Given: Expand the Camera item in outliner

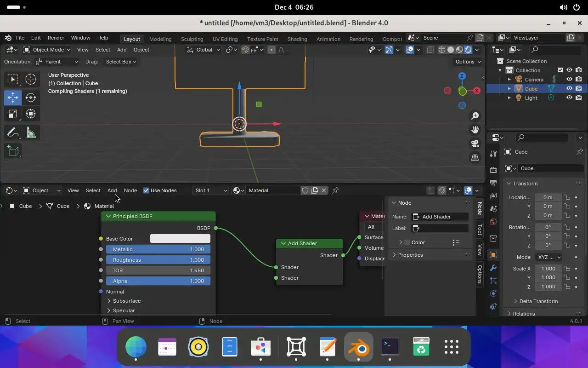Looking at the screenshot, I should tap(509, 79).
